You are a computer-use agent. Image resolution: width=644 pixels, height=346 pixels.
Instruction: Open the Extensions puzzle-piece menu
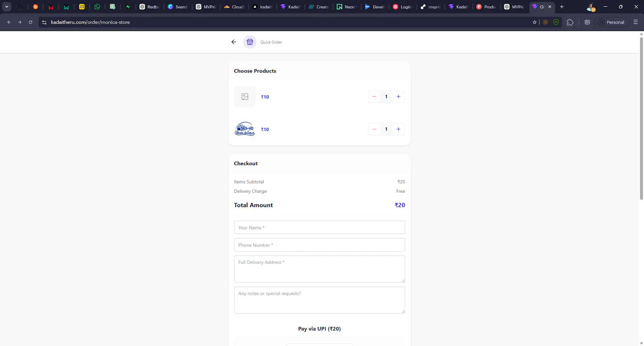(570, 22)
